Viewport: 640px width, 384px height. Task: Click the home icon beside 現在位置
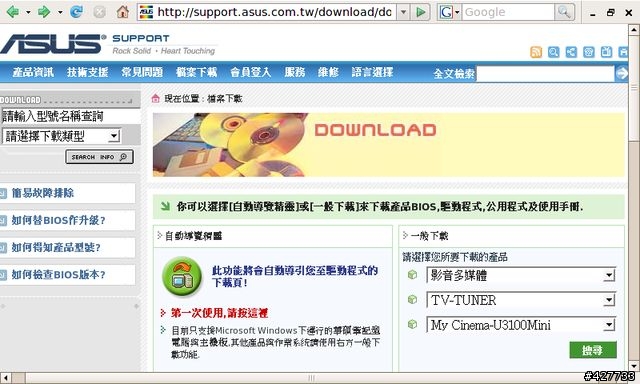coord(156,98)
